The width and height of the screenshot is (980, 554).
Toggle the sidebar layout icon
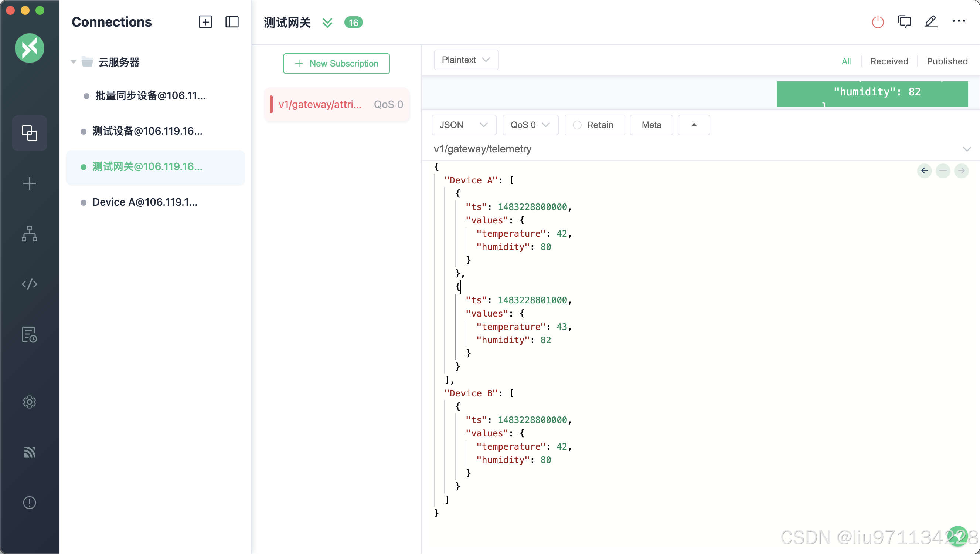tap(232, 22)
